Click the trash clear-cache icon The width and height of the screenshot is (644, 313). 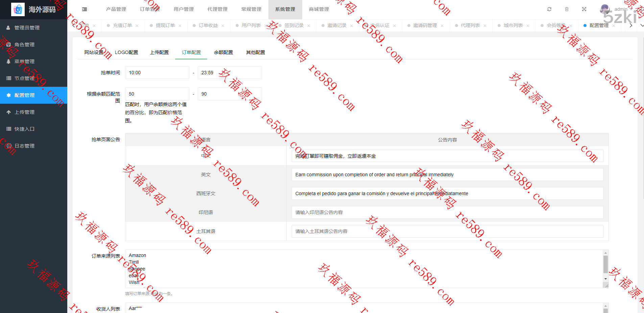[567, 9]
